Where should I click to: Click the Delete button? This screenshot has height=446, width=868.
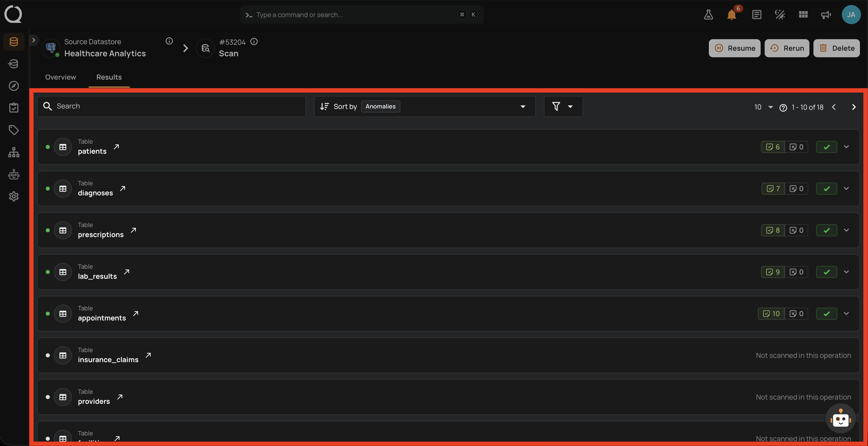836,48
